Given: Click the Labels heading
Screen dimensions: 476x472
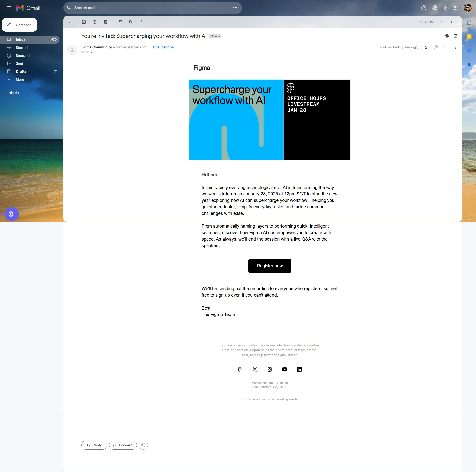Looking at the screenshot, I should pos(13,93).
